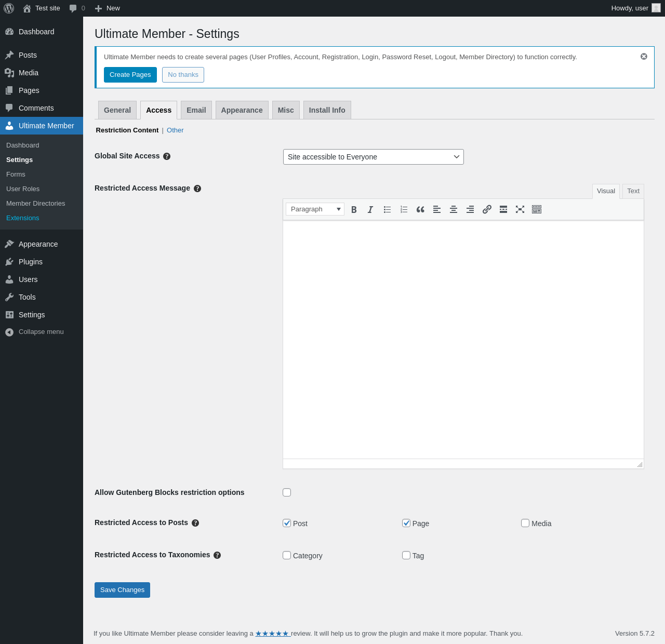
Task: Align text center in editor
Action: pos(454,209)
